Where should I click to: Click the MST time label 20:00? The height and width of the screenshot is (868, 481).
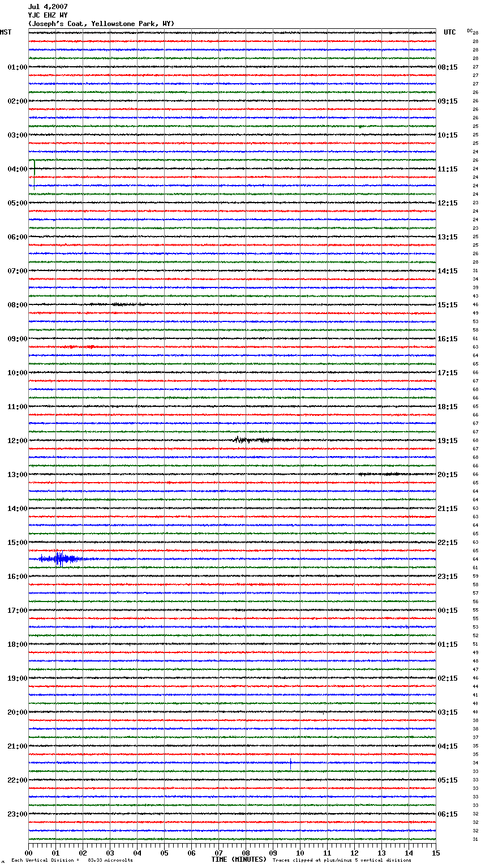(x=18, y=712)
